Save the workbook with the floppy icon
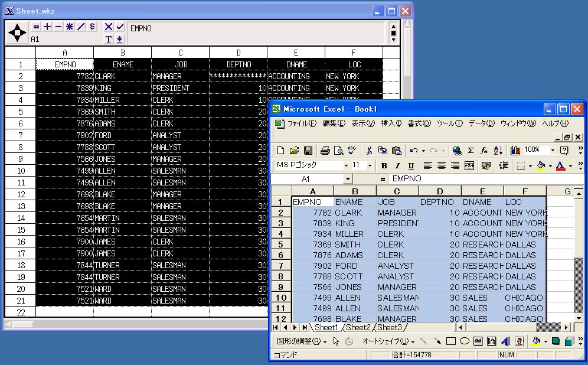 308,151
